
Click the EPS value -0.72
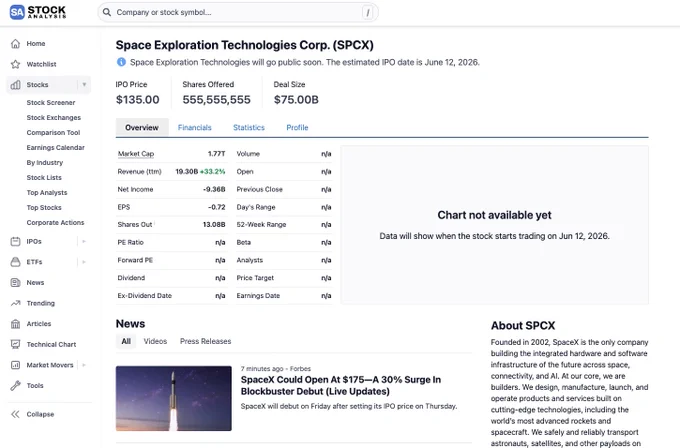[217, 207]
